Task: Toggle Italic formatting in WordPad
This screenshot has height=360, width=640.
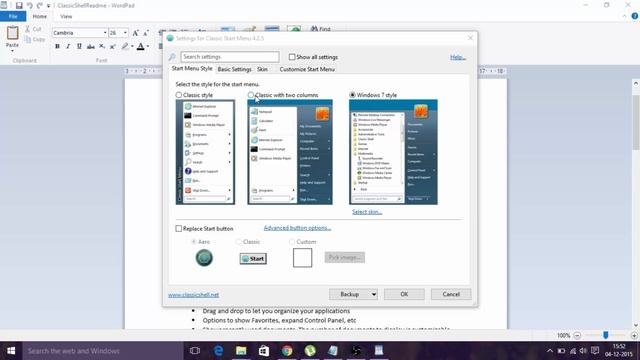Action: tap(68, 46)
